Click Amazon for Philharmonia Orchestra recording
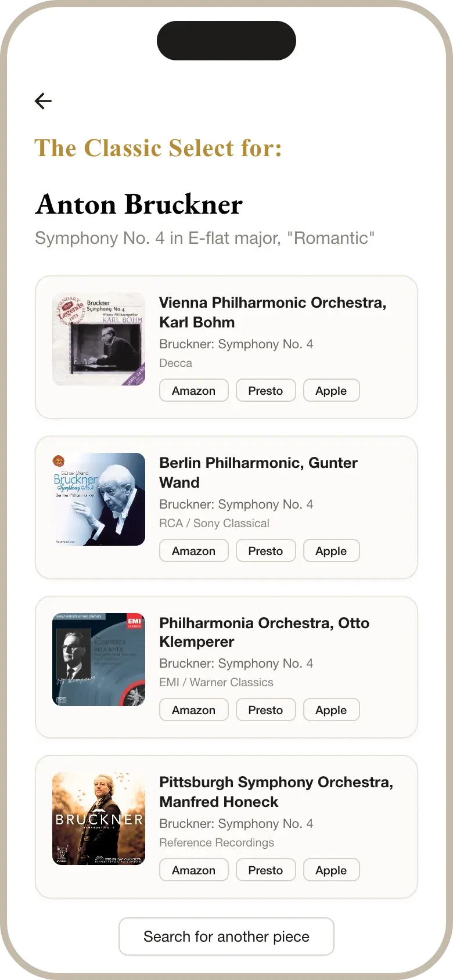 click(193, 710)
